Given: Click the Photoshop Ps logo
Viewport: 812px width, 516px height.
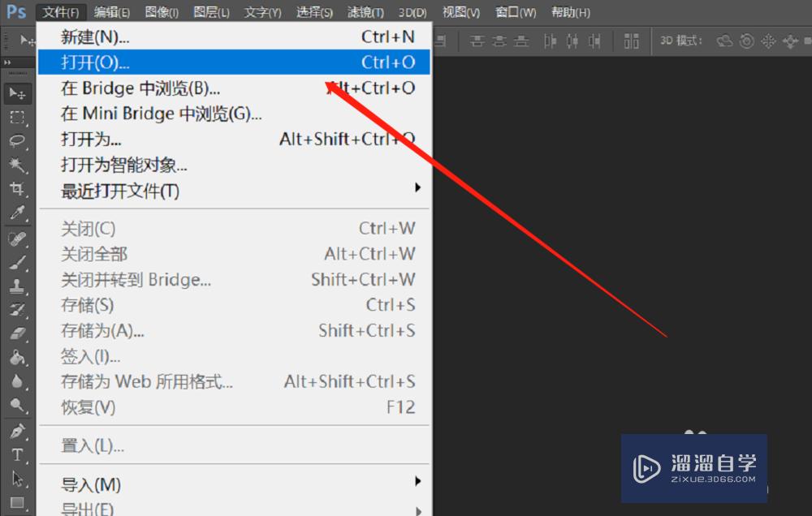Looking at the screenshot, I should (x=16, y=11).
